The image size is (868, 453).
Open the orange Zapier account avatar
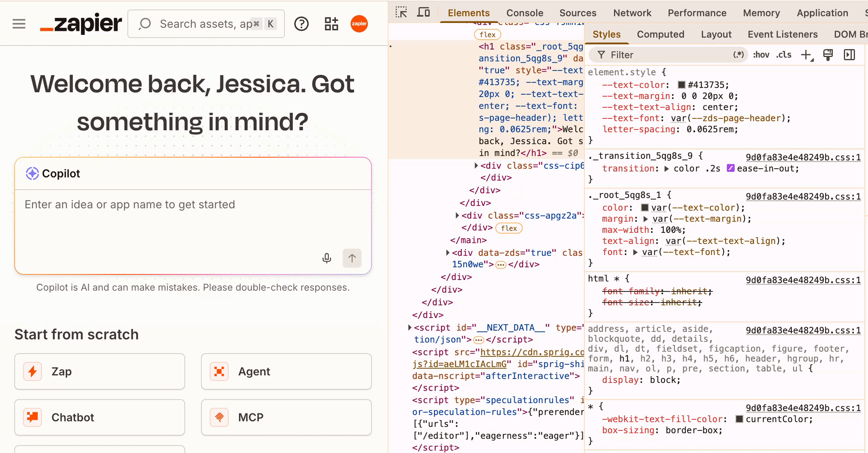(359, 24)
